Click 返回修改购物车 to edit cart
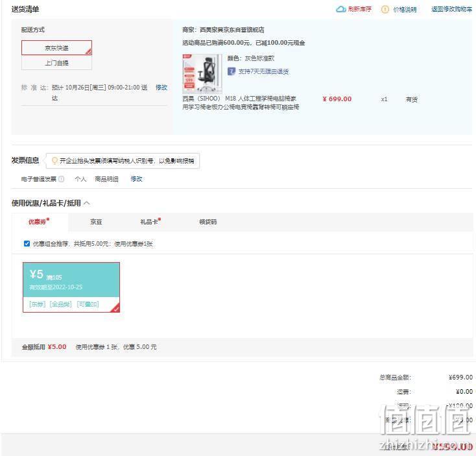The image size is (476, 456). point(451,9)
